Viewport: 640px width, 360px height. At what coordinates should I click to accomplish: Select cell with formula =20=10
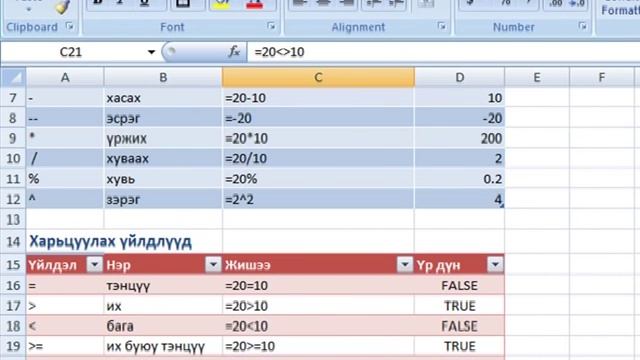coord(318,285)
